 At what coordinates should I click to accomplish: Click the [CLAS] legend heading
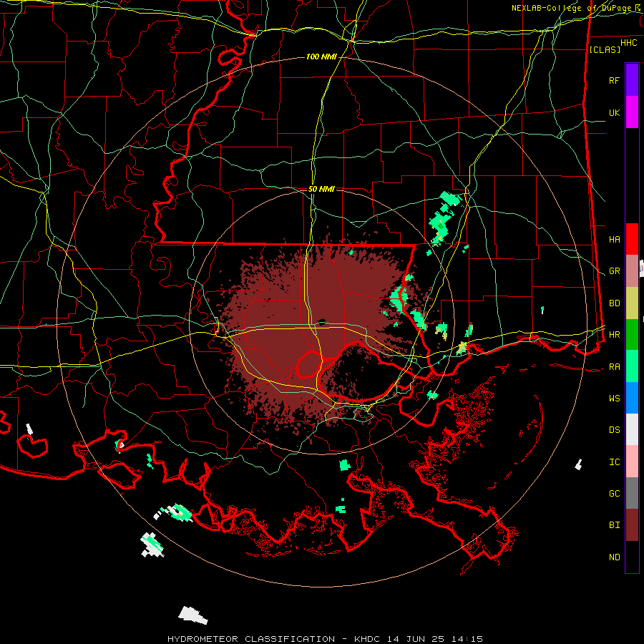[605, 49]
